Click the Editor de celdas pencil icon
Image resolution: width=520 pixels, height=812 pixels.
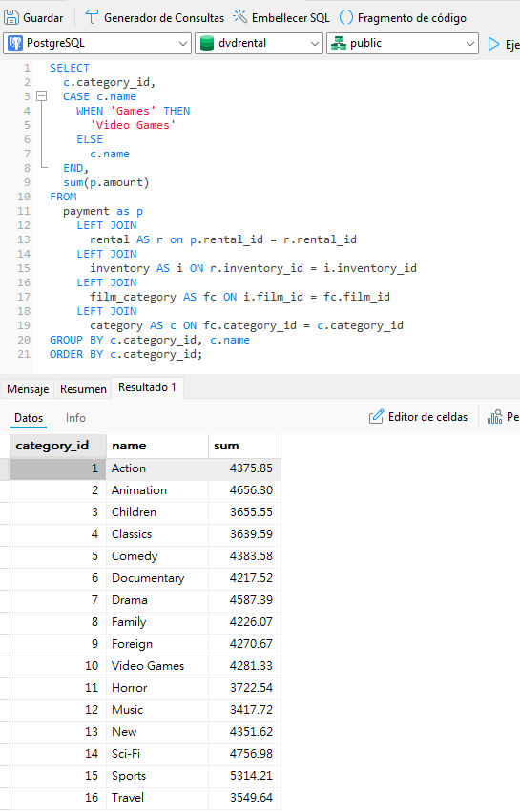[377, 416]
